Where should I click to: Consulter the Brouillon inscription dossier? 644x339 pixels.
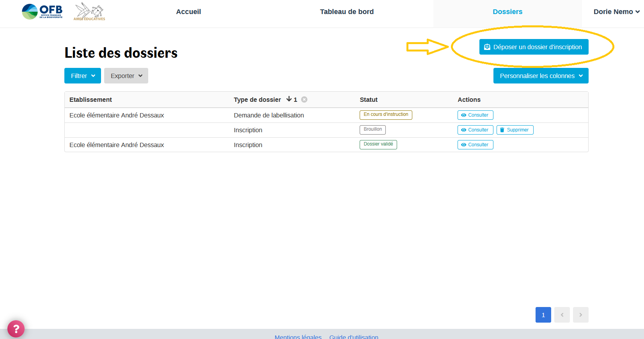click(x=475, y=130)
